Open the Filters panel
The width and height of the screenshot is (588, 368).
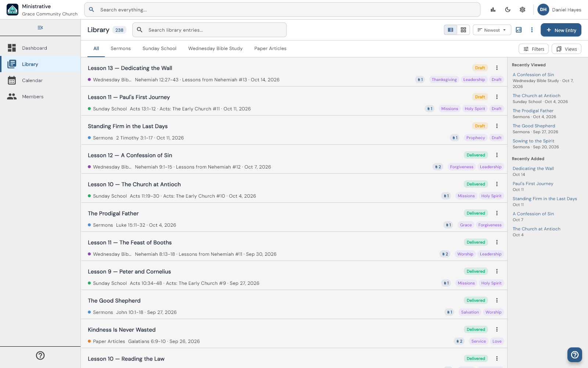[x=534, y=49]
